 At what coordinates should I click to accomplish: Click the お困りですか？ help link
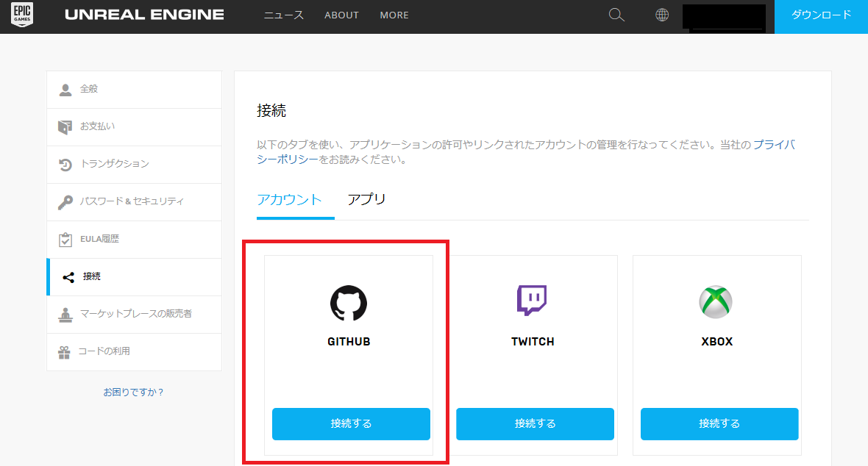click(x=133, y=392)
